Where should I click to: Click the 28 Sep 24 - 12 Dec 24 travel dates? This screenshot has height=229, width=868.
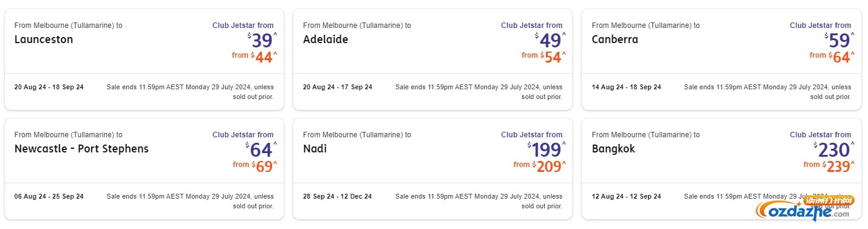coord(338,196)
